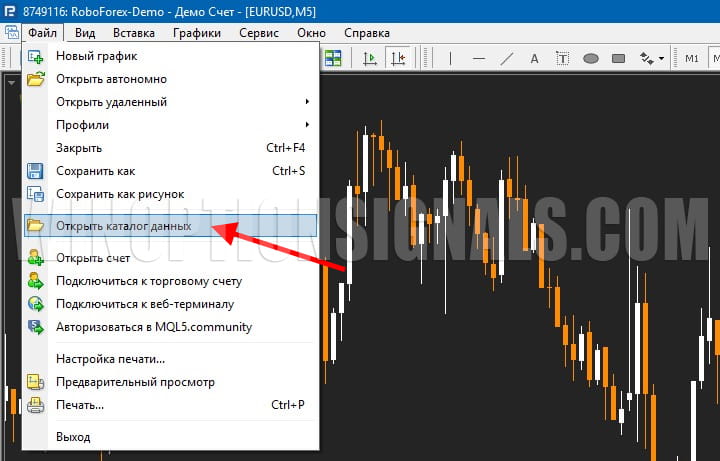Click 'Сохранить как рисунок' option

120,194
